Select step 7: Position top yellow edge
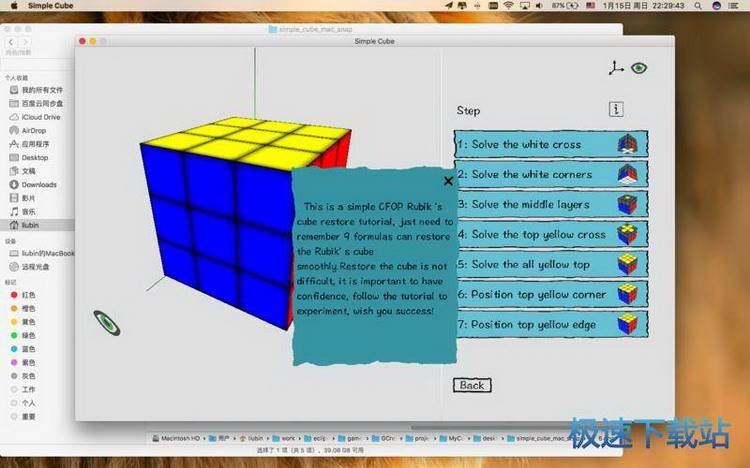Image resolution: width=750 pixels, height=468 pixels. click(x=535, y=324)
